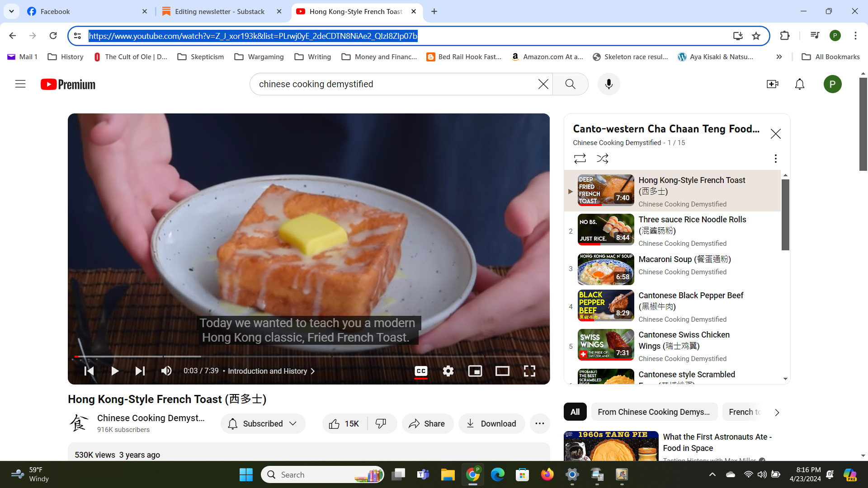Open the tab search dropdown arrow
The image size is (868, 488).
(x=11, y=11)
